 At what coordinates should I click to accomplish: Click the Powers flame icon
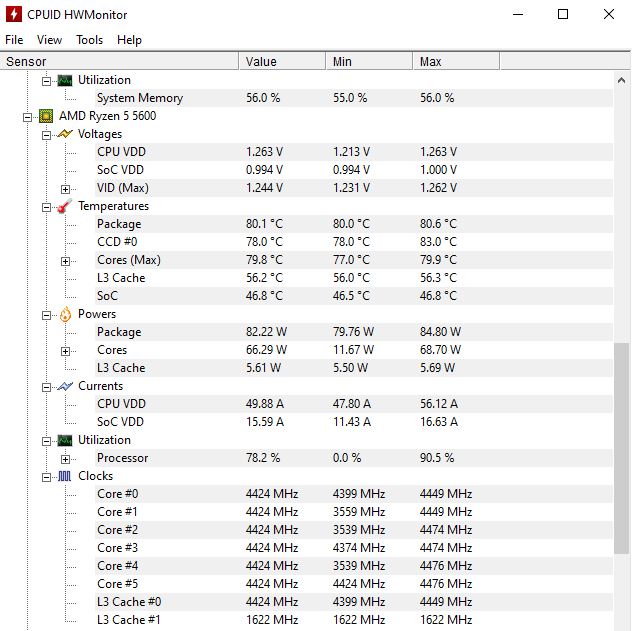[x=65, y=314]
